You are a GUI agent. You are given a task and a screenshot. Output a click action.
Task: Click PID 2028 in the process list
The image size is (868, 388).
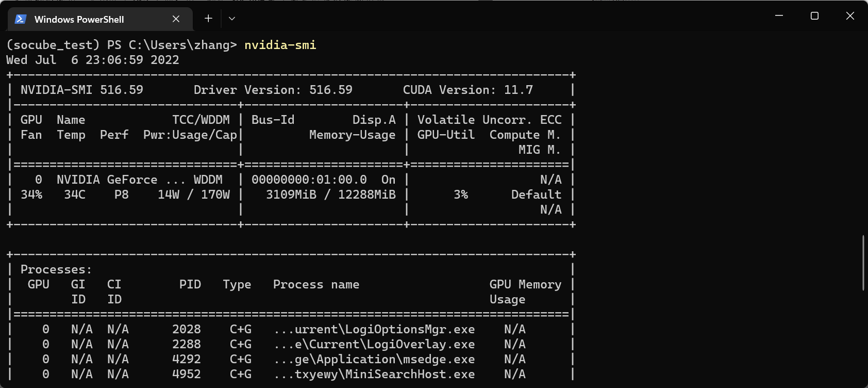187,329
